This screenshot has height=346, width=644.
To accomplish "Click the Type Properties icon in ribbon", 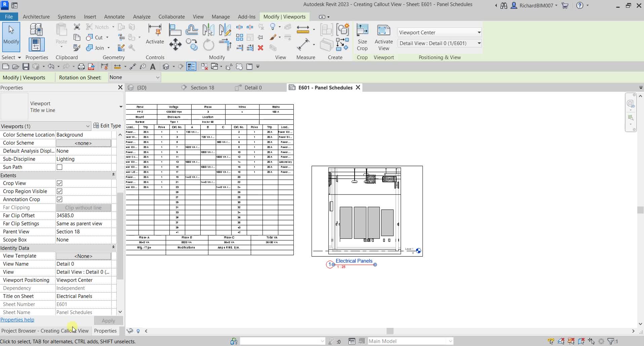I will (36, 30).
